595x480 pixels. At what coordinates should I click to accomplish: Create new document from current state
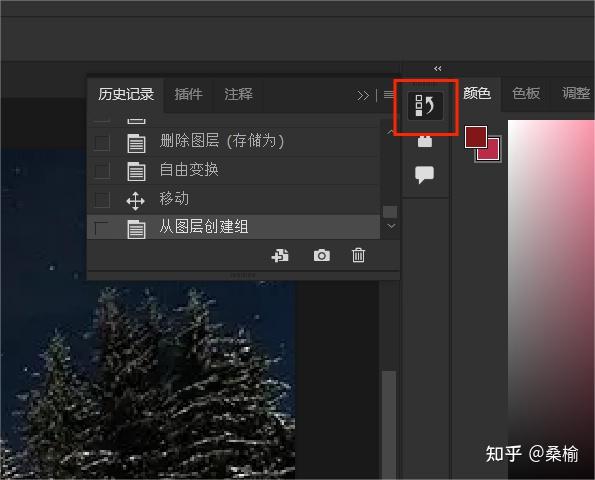click(x=280, y=255)
